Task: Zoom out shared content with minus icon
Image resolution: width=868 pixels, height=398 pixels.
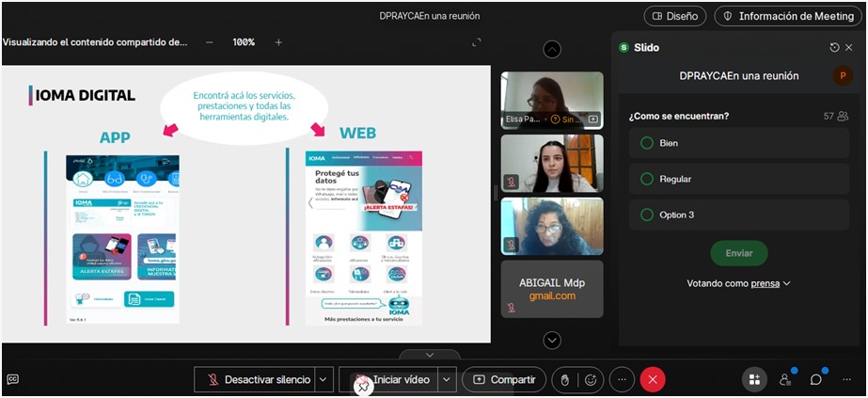Action: click(210, 42)
